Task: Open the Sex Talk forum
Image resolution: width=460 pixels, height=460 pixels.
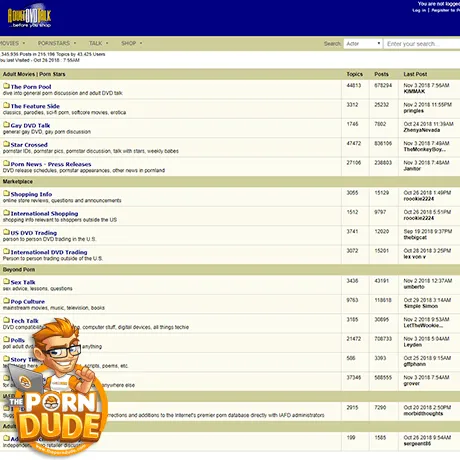Action: click(23, 282)
